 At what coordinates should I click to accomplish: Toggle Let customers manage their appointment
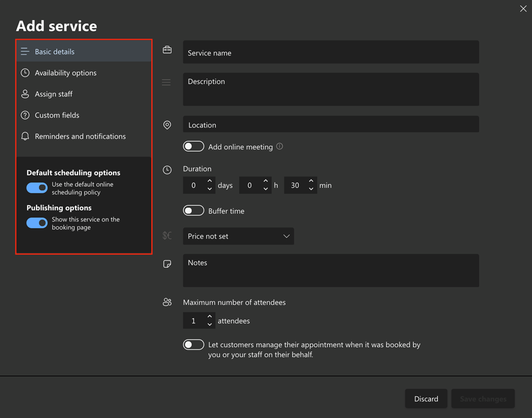[x=193, y=345]
